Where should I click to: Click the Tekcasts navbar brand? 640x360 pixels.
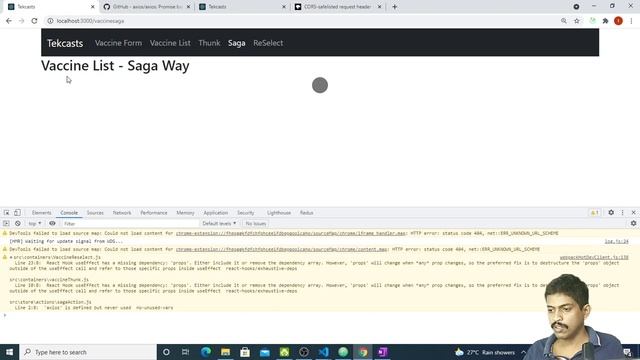(65, 43)
